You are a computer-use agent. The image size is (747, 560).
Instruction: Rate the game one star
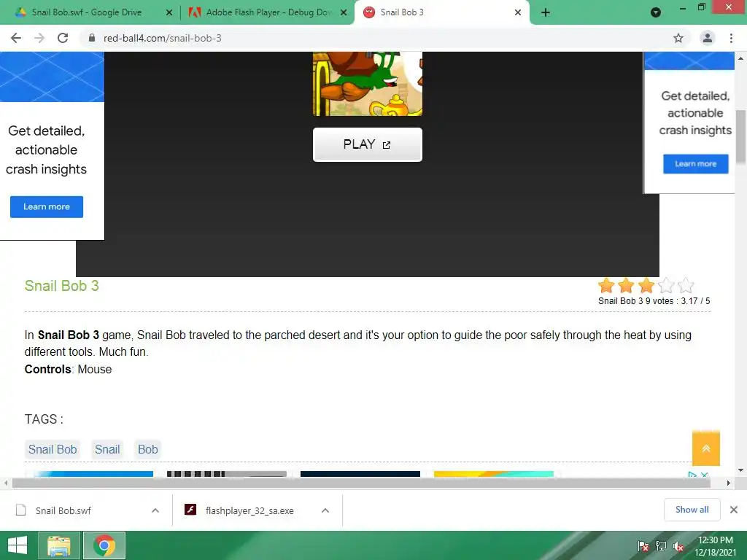[606, 286]
